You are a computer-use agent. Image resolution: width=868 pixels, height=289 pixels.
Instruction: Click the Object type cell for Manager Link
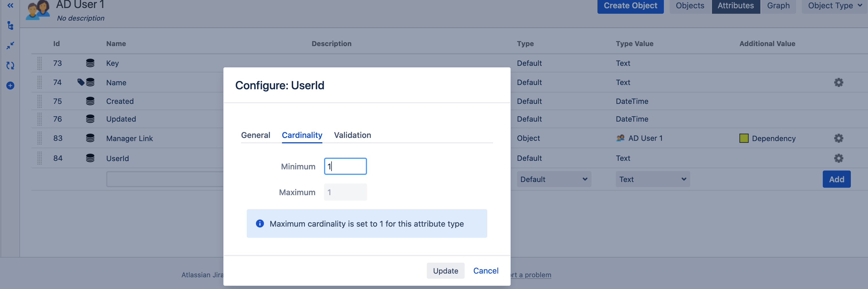coord(528,138)
